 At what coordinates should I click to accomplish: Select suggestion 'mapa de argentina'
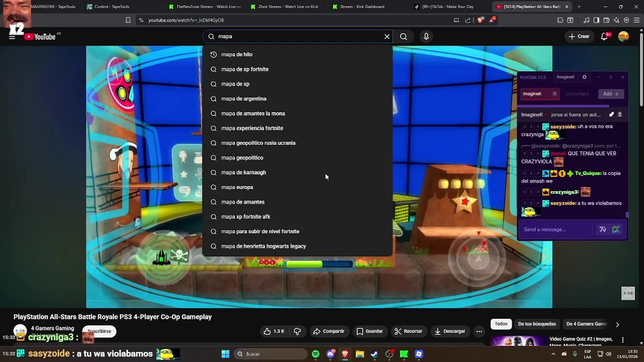click(297, 99)
